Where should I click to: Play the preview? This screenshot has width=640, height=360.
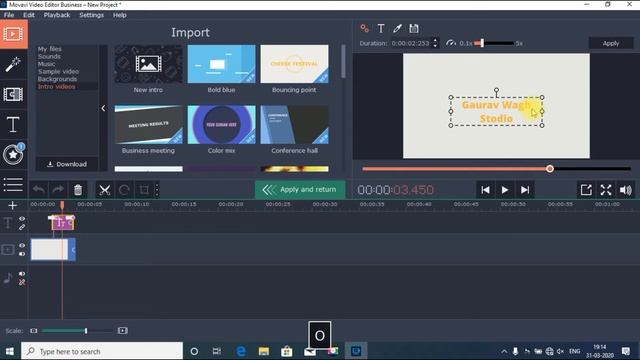[505, 190]
